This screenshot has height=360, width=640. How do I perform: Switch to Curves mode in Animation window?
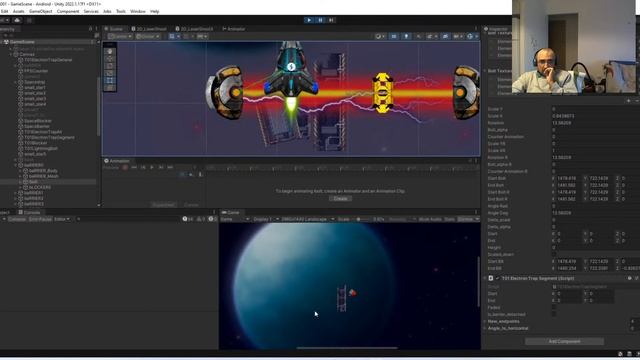coord(191,204)
